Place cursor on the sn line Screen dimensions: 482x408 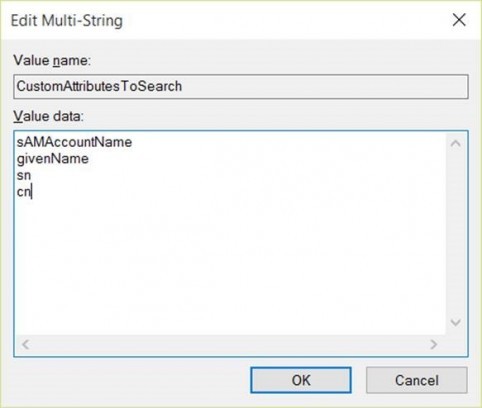[24, 175]
